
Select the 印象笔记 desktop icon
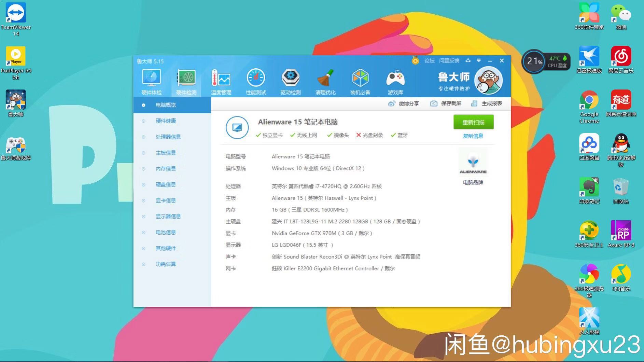click(x=589, y=191)
